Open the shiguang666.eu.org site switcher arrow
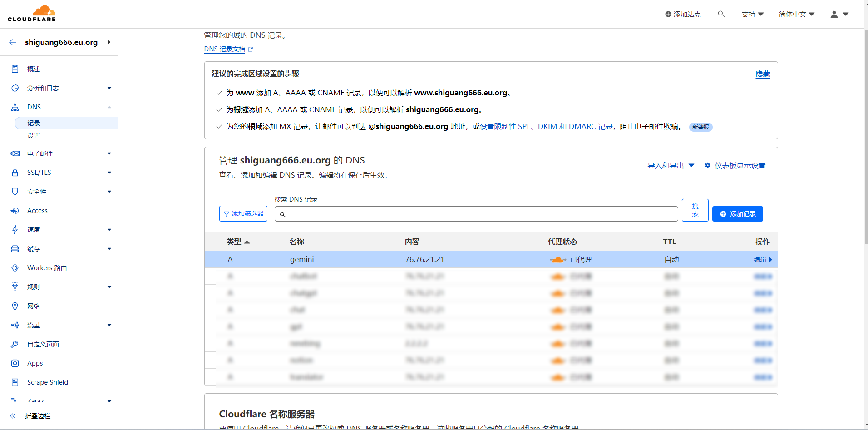The height and width of the screenshot is (430, 868). coord(109,42)
